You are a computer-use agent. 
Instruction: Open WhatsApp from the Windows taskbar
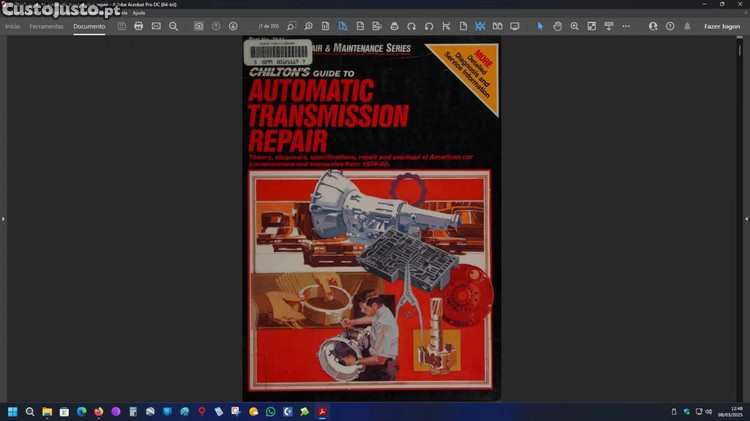[270, 411]
